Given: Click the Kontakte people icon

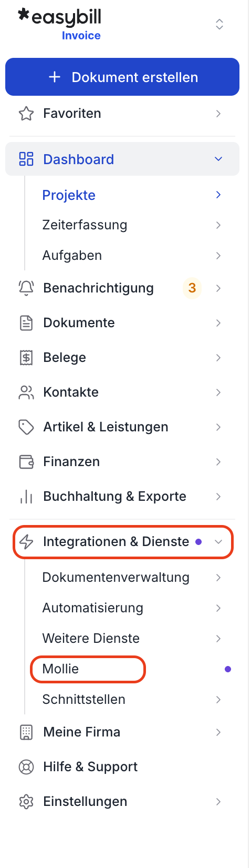Looking at the screenshot, I should point(26,392).
